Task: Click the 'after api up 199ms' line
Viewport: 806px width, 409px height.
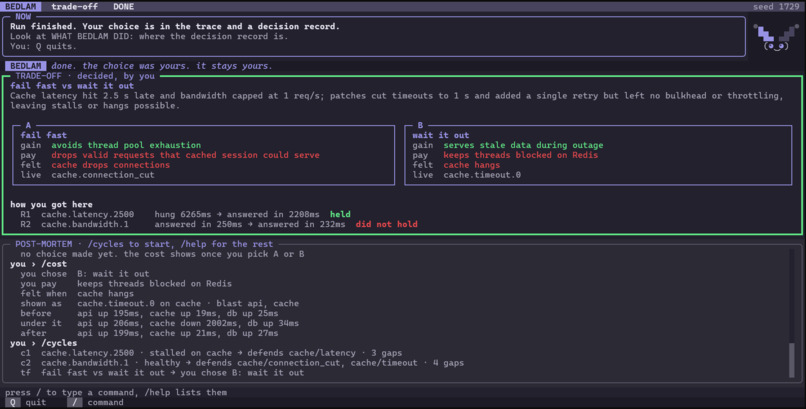Action: [150, 333]
